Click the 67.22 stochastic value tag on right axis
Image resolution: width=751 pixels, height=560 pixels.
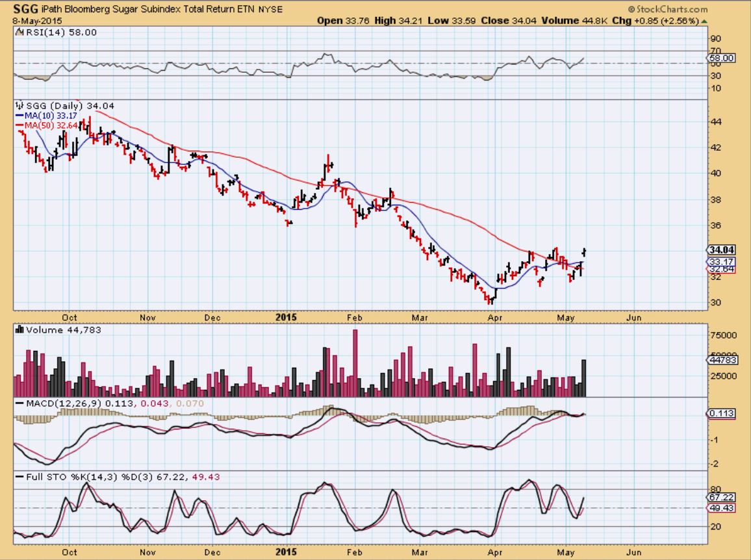pos(720,497)
